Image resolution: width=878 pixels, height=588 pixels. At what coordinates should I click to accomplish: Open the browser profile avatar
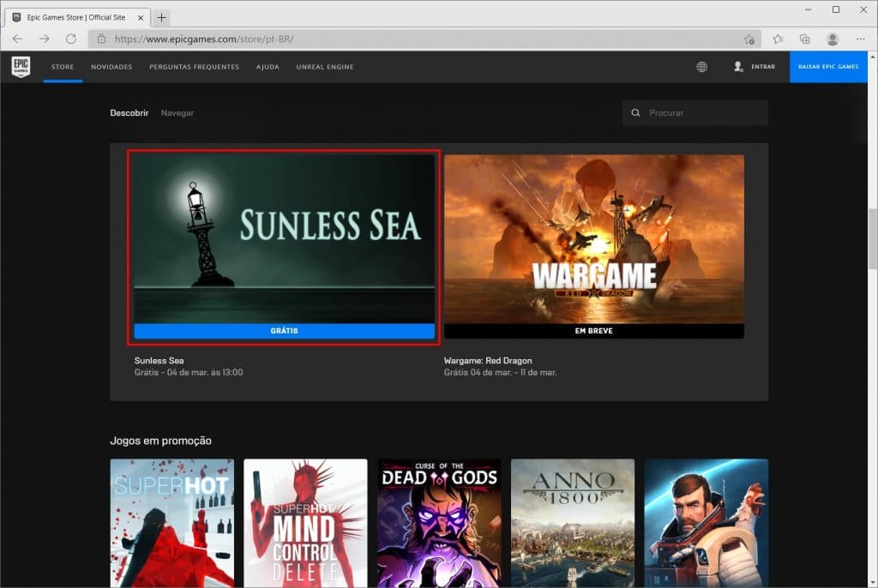[833, 39]
